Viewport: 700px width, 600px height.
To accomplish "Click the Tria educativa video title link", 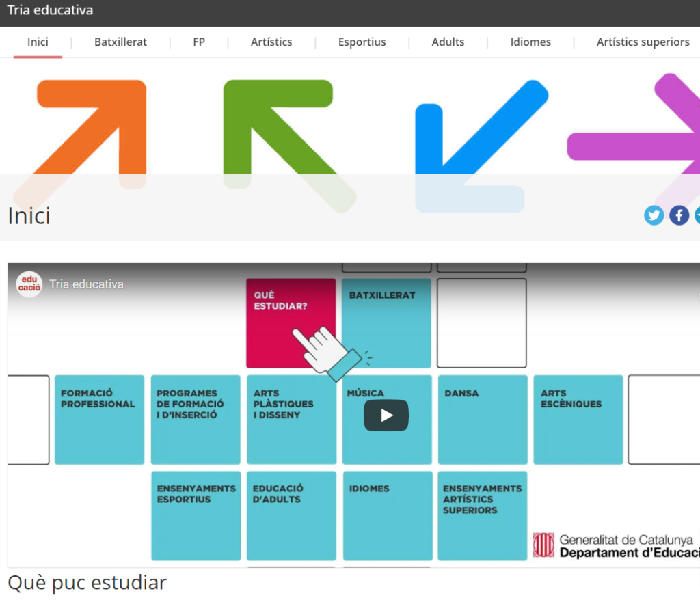I will 86,284.
